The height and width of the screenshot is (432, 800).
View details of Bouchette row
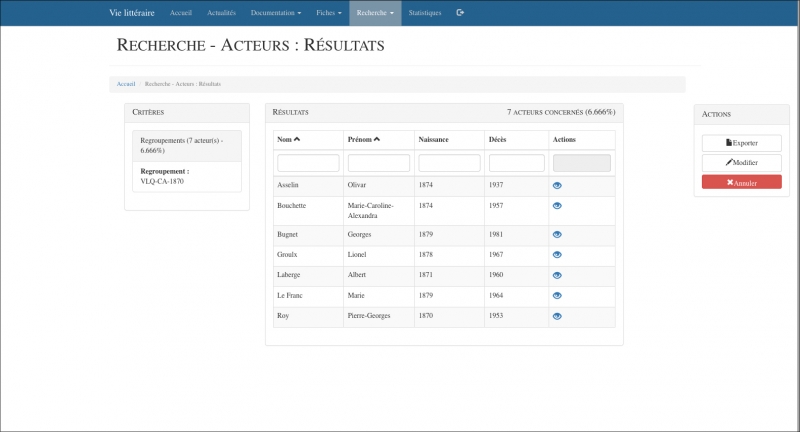(557, 206)
